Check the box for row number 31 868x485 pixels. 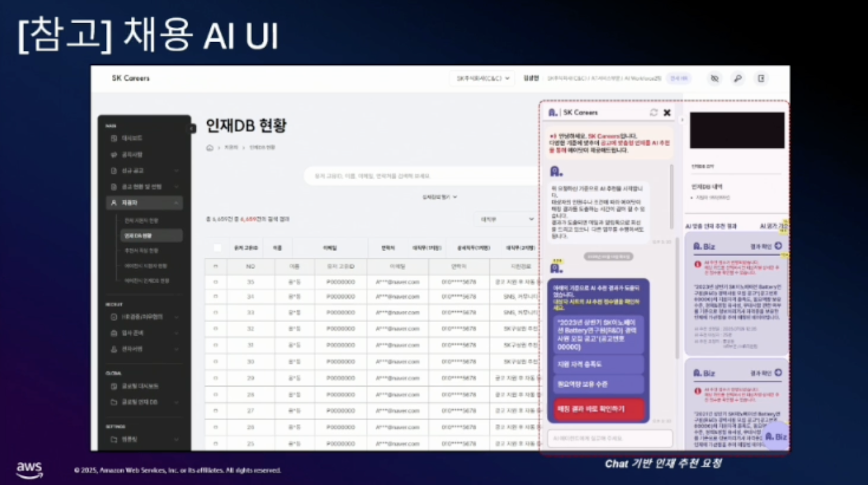click(x=215, y=345)
